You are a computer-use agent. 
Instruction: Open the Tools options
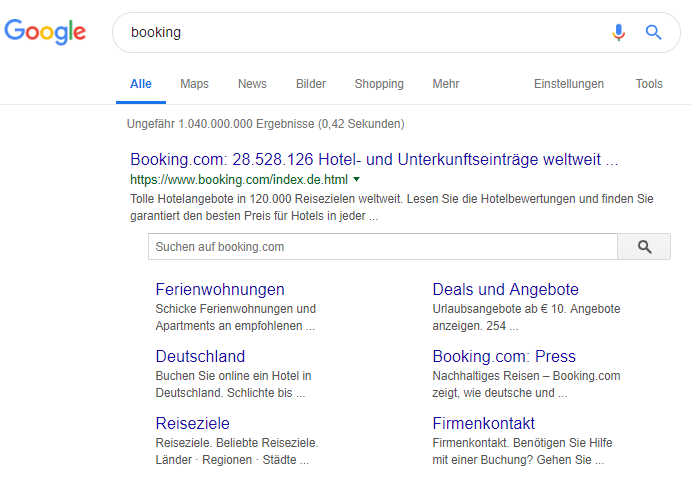click(649, 84)
